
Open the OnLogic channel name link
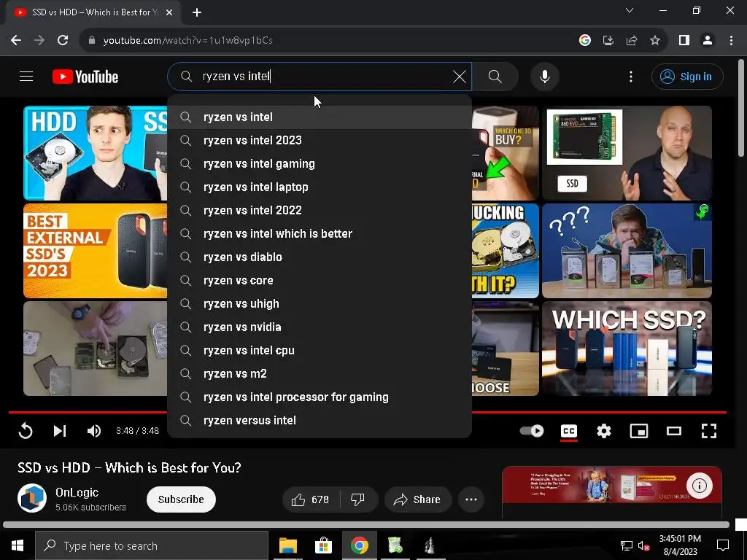coord(77,492)
